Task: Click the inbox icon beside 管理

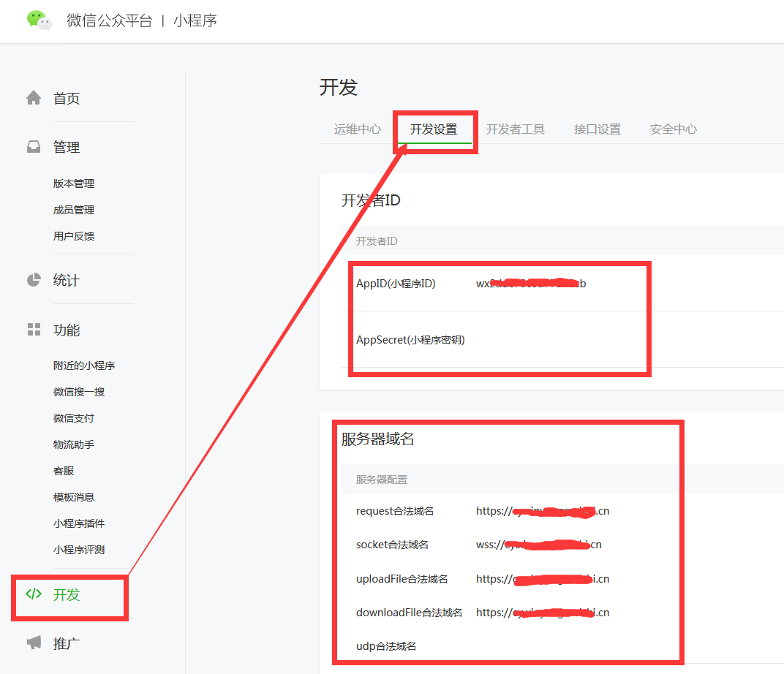Action: [34, 147]
